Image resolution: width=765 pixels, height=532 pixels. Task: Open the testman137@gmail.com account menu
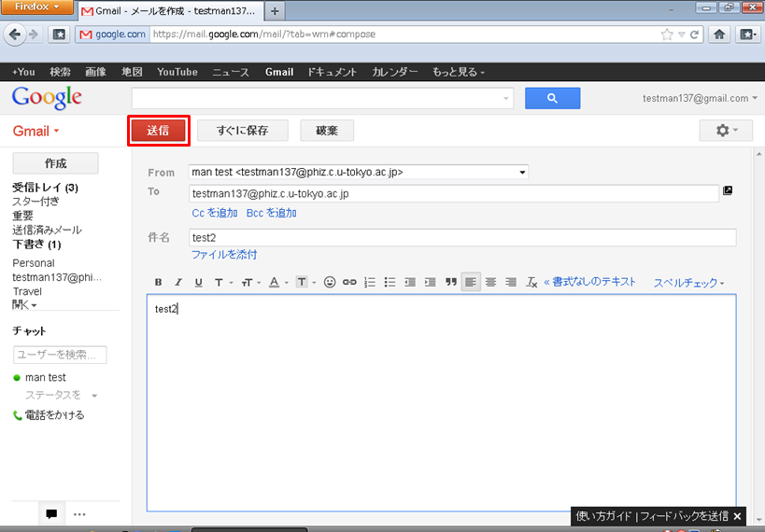coord(701,98)
